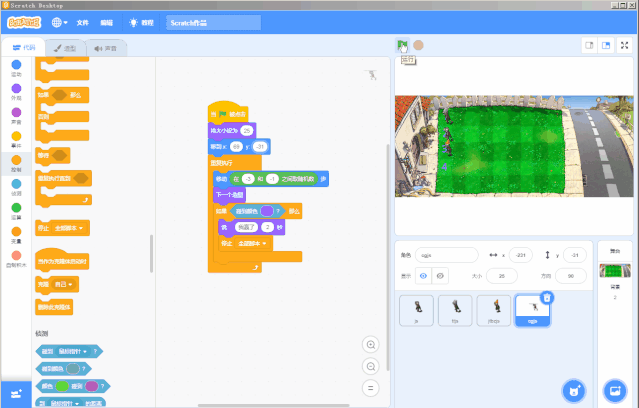The width and height of the screenshot is (639, 408).
Task: Reset workspace zoom with the equals button
Action: click(x=370, y=388)
